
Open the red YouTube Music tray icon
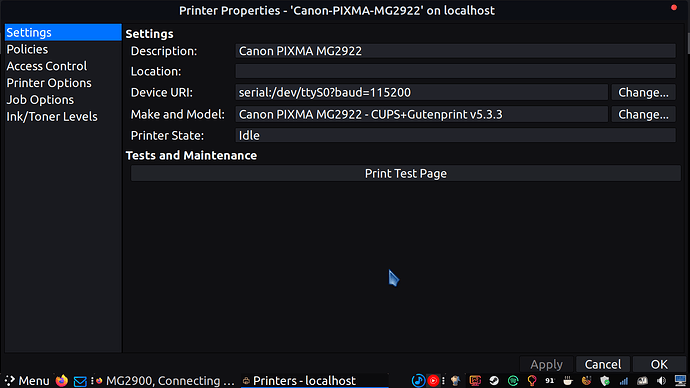pyautogui.click(x=433, y=381)
